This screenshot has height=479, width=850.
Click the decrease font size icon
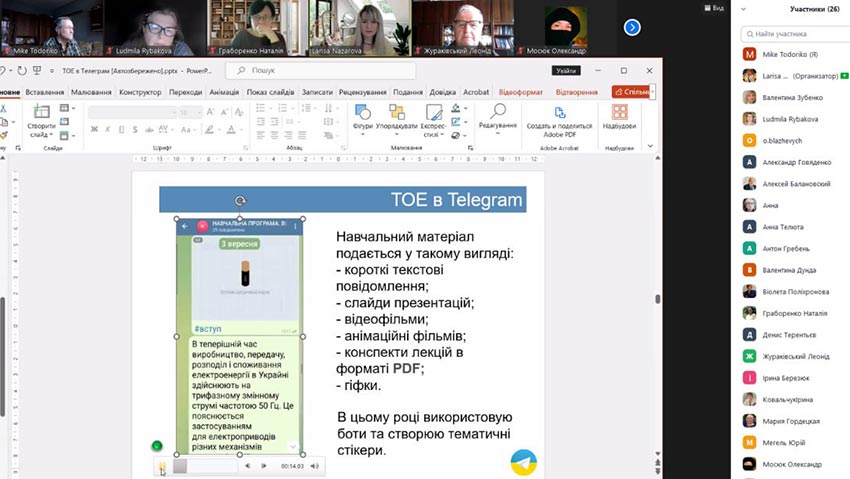point(224,112)
